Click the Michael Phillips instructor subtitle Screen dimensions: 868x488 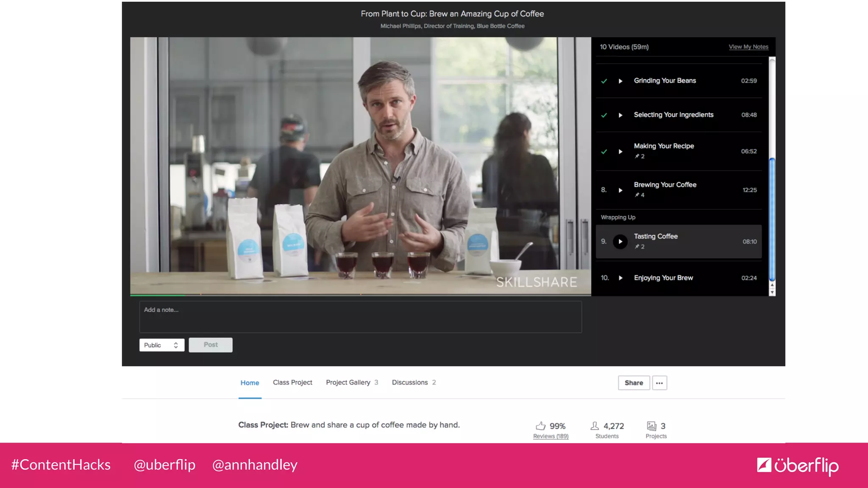(452, 26)
